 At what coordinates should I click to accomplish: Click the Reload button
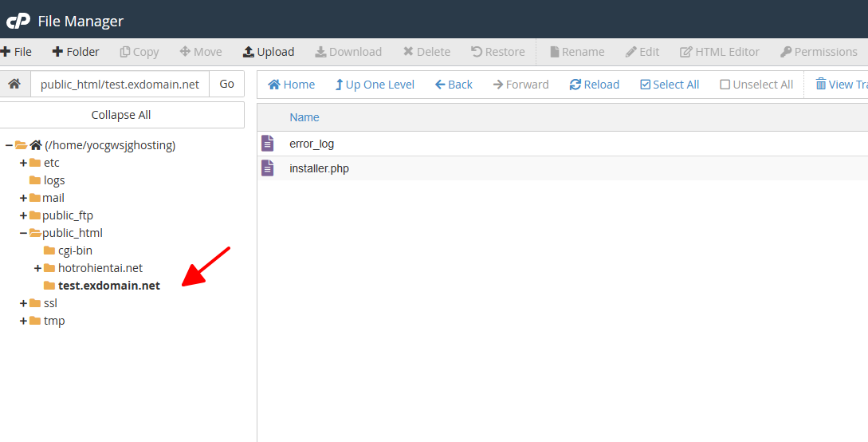pyautogui.click(x=594, y=85)
